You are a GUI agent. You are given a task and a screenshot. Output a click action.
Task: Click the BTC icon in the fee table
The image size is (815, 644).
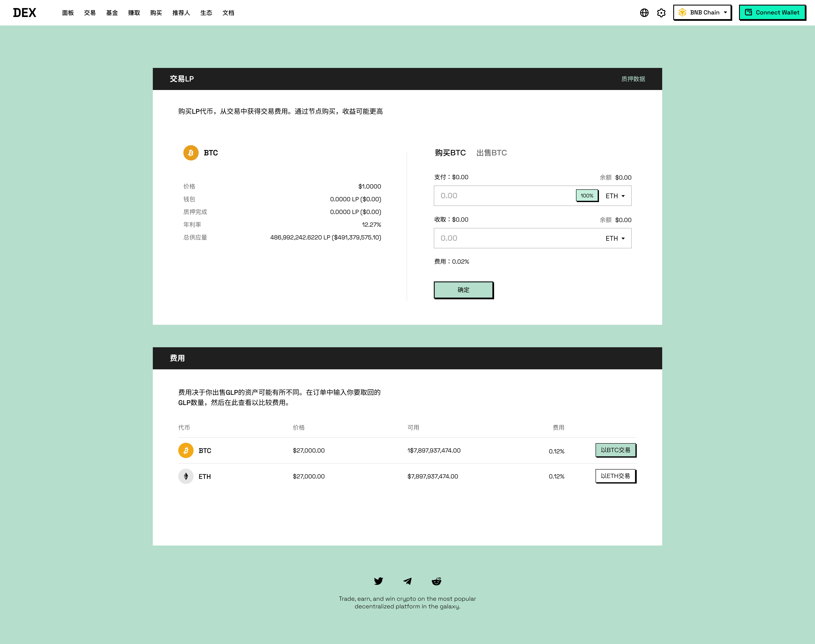point(186,450)
